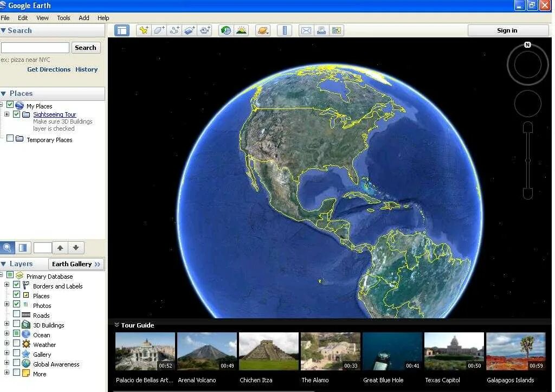Move selected place down arrow
Screen dimensions: 555x392
(76, 248)
